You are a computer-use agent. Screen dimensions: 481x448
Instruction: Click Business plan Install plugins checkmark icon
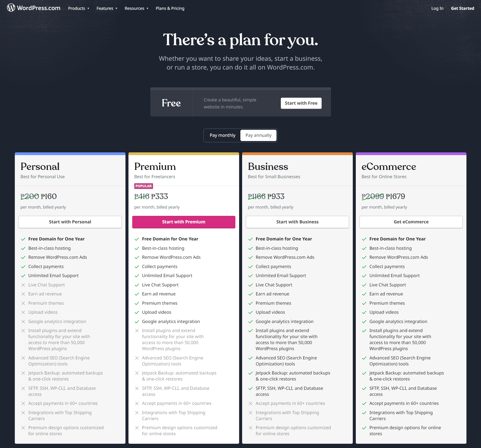[x=250, y=331]
